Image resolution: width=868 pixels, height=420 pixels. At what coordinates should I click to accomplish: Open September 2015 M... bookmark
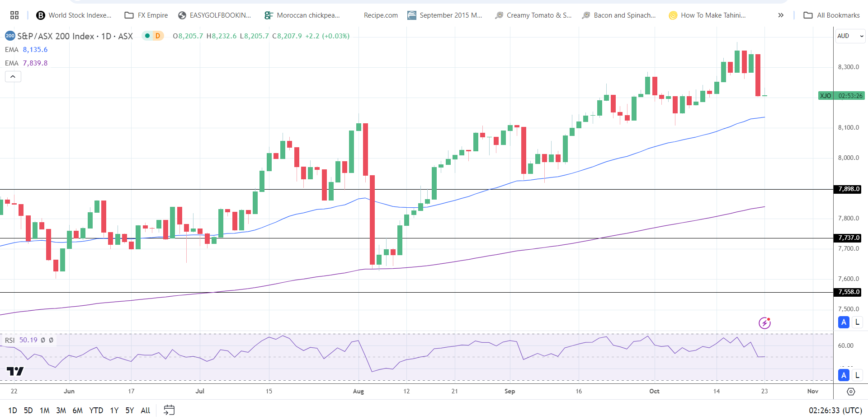pyautogui.click(x=445, y=15)
